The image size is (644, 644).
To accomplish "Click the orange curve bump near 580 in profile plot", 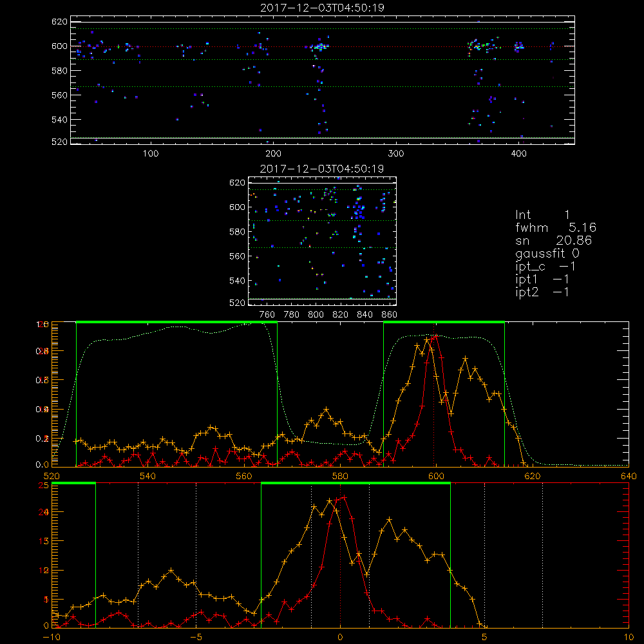I will pyautogui.click(x=327, y=410).
